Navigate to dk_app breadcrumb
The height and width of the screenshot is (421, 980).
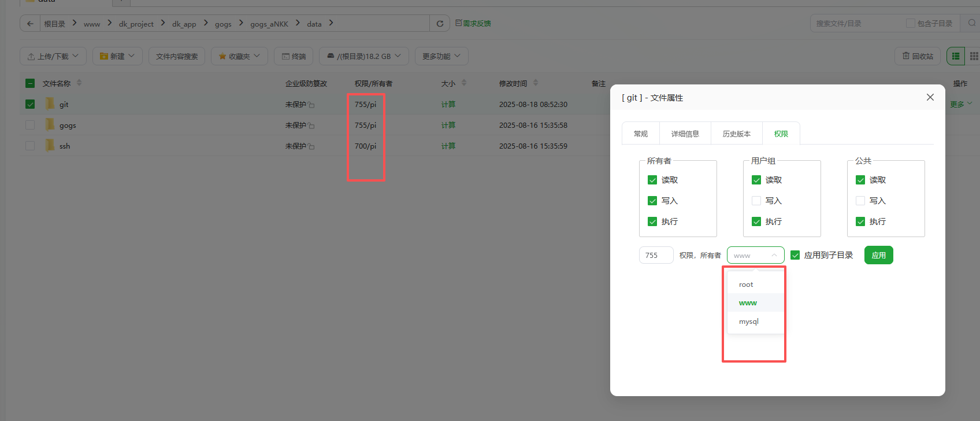184,24
